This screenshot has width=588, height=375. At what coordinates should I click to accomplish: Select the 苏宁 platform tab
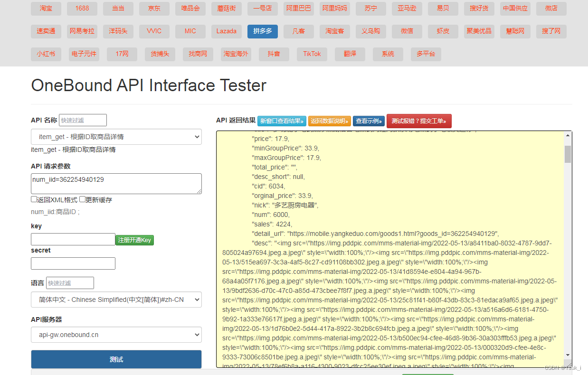pos(371,9)
